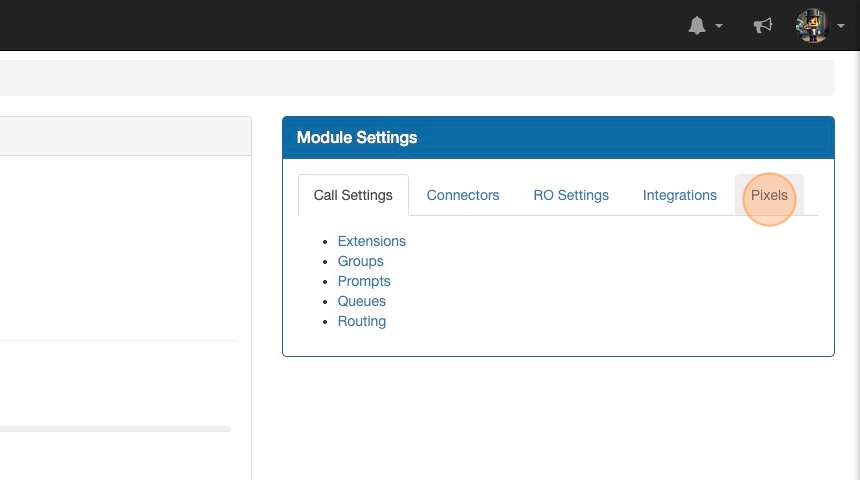Open the Connectors tab
The height and width of the screenshot is (480, 860).
pyautogui.click(x=463, y=195)
